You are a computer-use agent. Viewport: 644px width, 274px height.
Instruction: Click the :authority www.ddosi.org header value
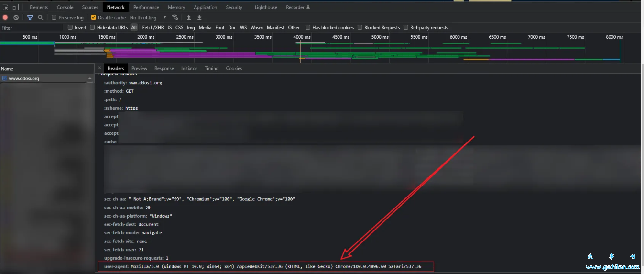pyautogui.click(x=146, y=83)
